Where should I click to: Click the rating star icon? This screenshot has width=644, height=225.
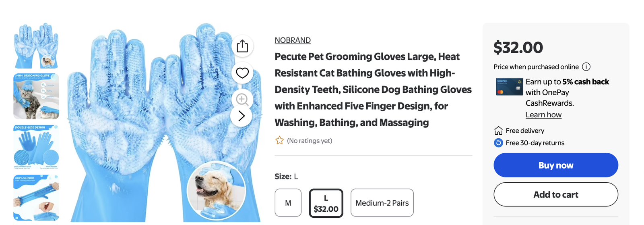pos(279,140)
